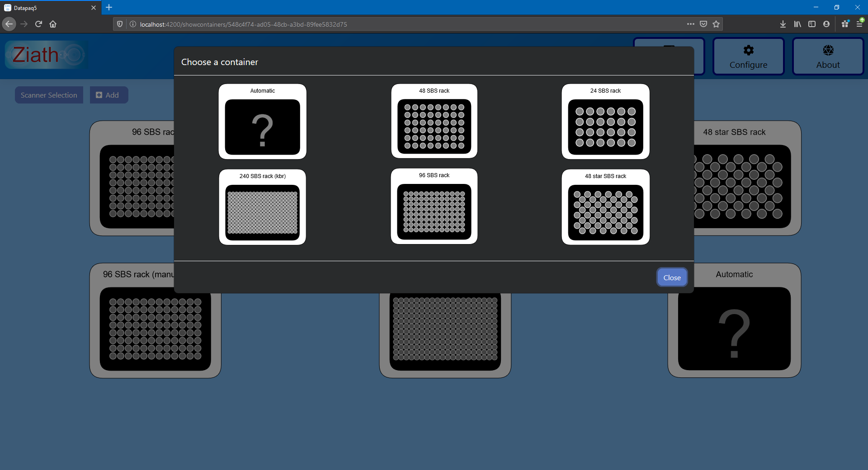This screenshot has height=470, width=868.
Task: Open a new browser tab
Action: tap(109, 7)
